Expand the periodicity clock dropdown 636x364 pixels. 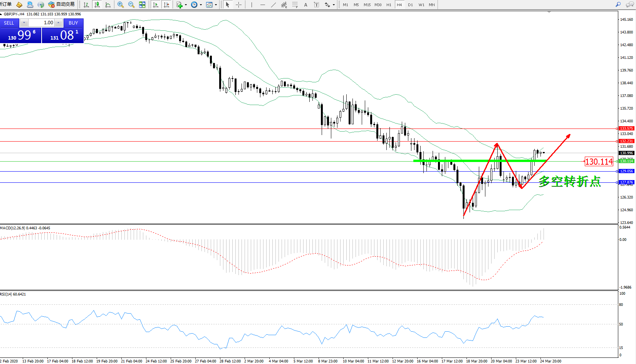(201, 5)
